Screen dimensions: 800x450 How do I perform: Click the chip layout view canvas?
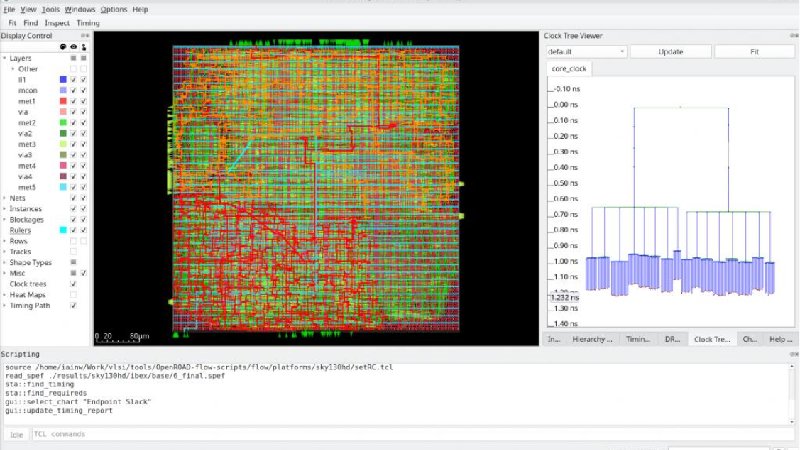click(316, 189)
